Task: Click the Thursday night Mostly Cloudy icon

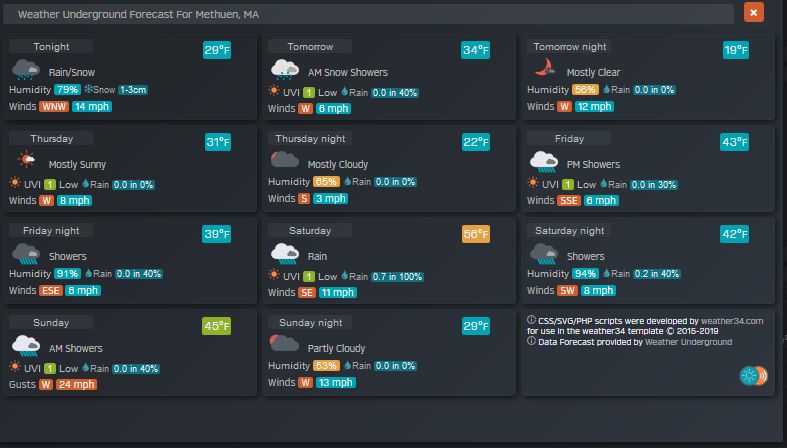Action: tap(285, 160)
